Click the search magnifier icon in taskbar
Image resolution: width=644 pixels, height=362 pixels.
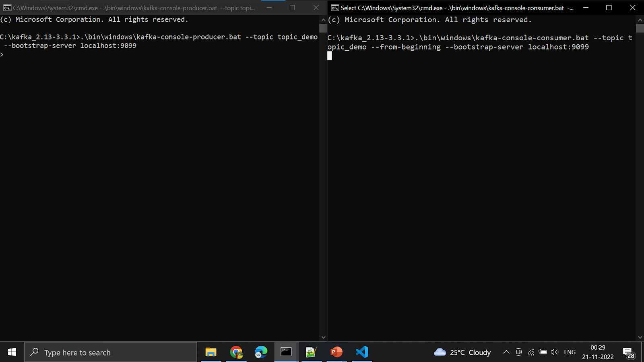click(35, 352)
